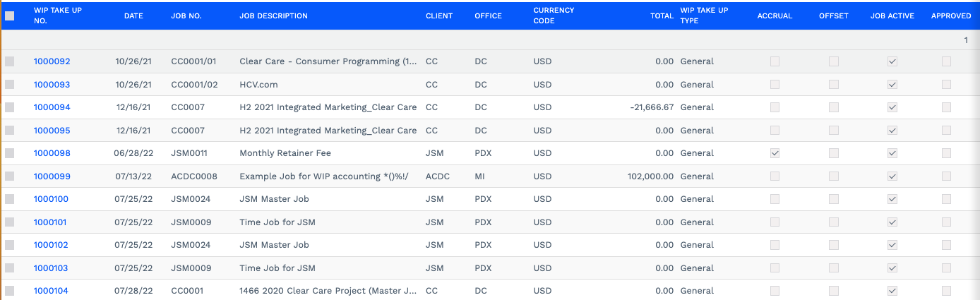980x300 pixels.
Task: Sort by Client column header
Action: coord(439,16)
